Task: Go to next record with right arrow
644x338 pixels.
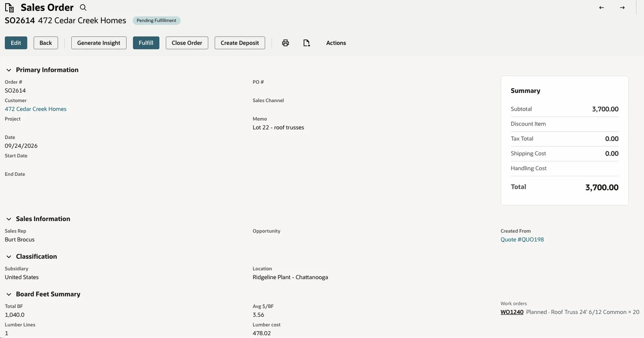Action: [x=622, y=8]
